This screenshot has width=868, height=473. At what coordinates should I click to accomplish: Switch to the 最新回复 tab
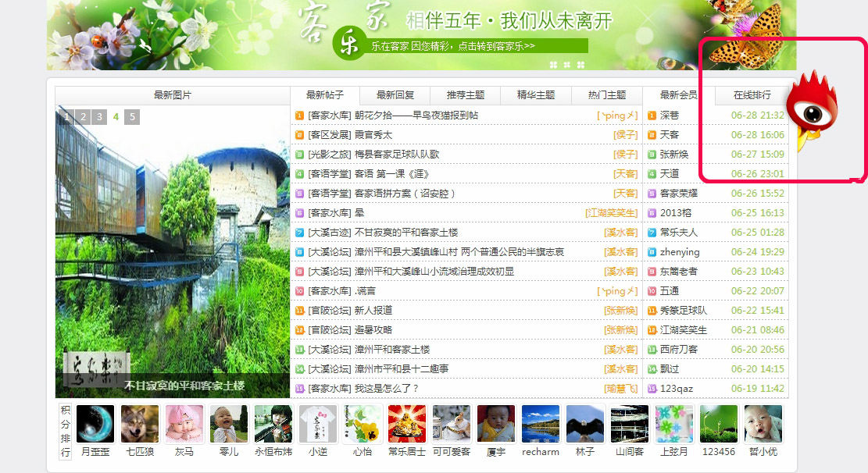pyautogui.click(x=395, y=95)
